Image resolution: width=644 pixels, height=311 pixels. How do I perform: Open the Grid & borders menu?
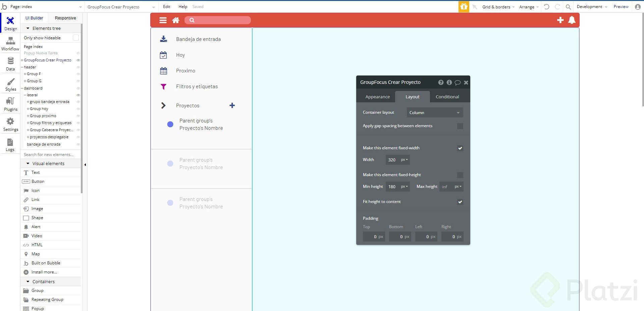(x=498, y=7)
